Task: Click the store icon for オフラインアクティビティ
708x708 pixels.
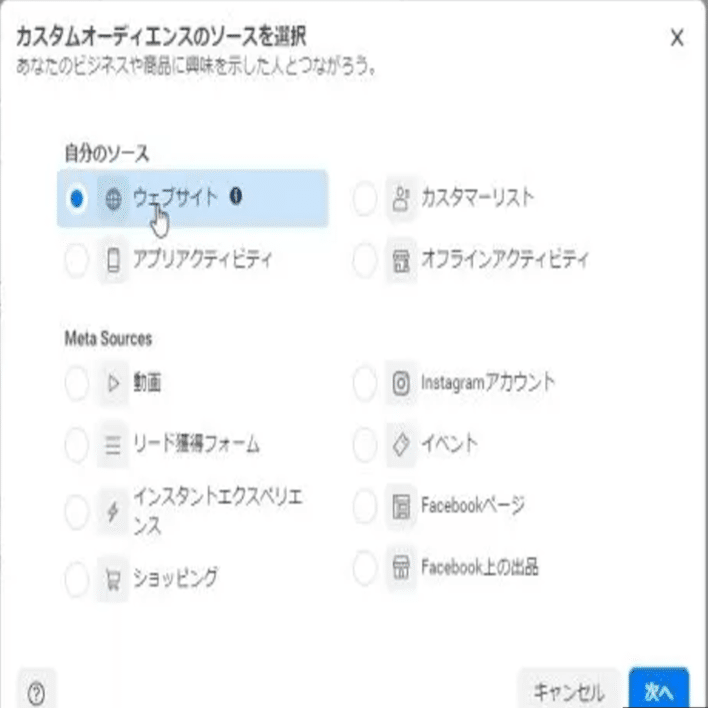Action: (401, 261)
